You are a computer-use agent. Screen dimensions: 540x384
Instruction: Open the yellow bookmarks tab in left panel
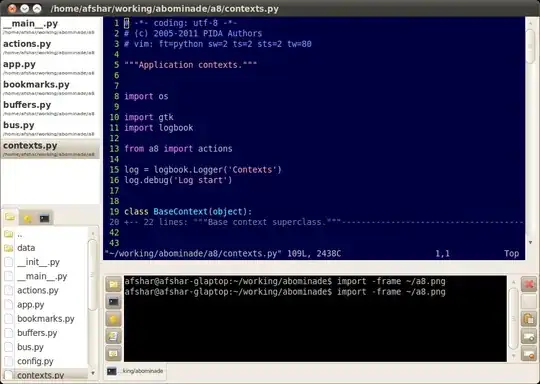coord(28,218)
